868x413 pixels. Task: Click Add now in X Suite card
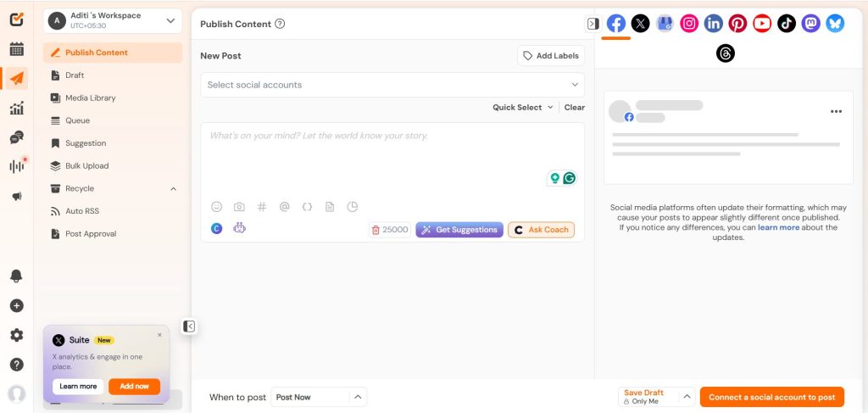[135, 387]
